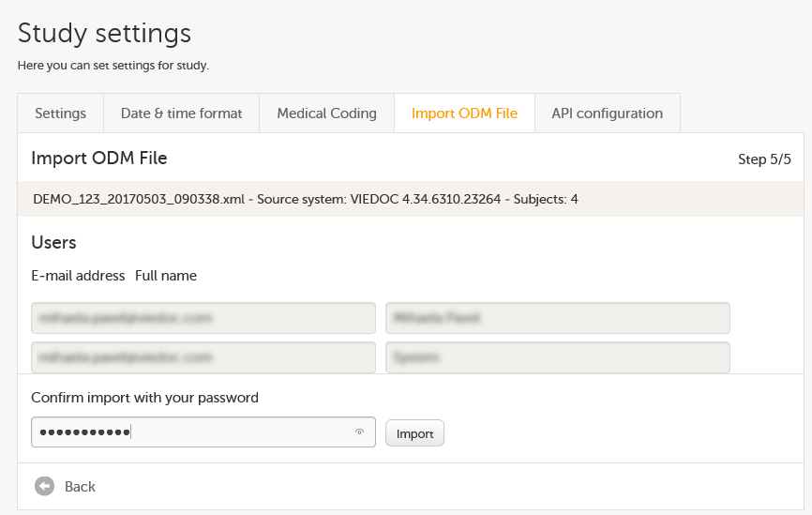The image size is (812, 515).
Task: Click the first row e-mail address field
Action: (203, 318)
